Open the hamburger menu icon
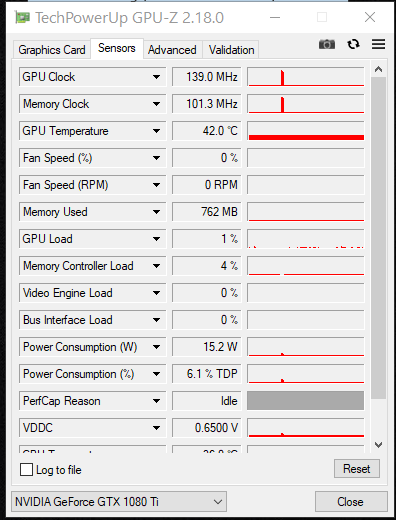396x520 pixels. coord(379,44)
